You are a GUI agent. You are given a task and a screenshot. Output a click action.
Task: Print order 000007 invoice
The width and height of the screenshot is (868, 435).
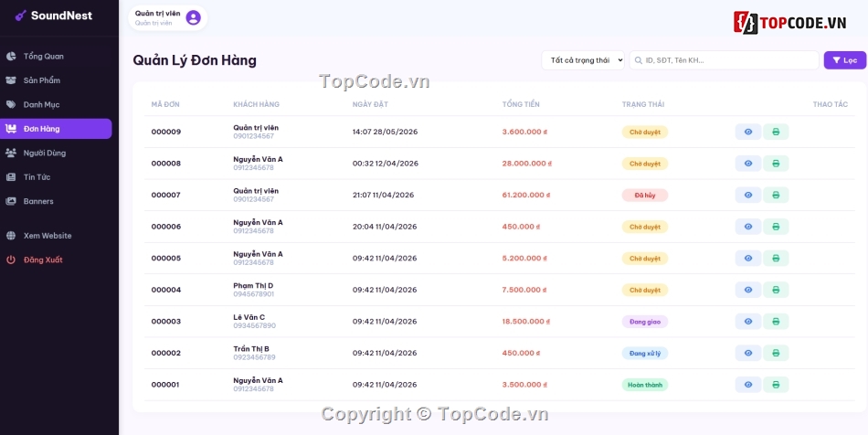click(776, 195)
